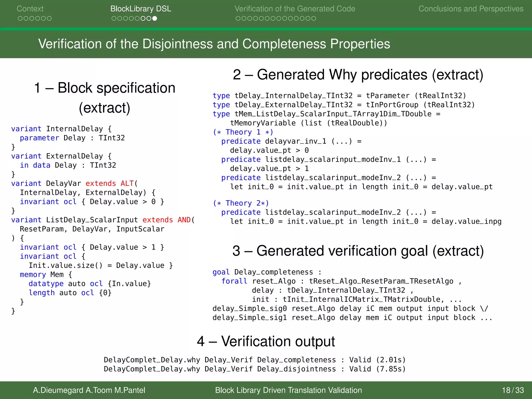Click the line parameter Delay : TInt32
The image size is (532, 399).
[72, 138]
